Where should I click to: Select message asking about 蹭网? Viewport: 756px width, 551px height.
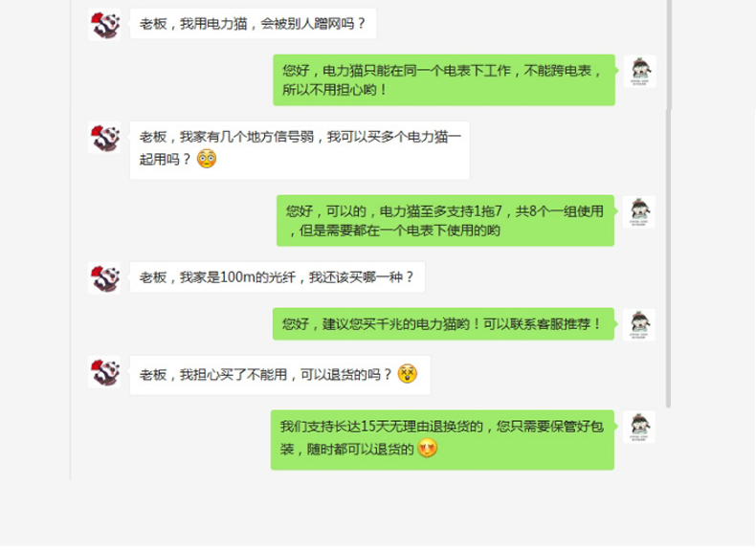point(254,24)
